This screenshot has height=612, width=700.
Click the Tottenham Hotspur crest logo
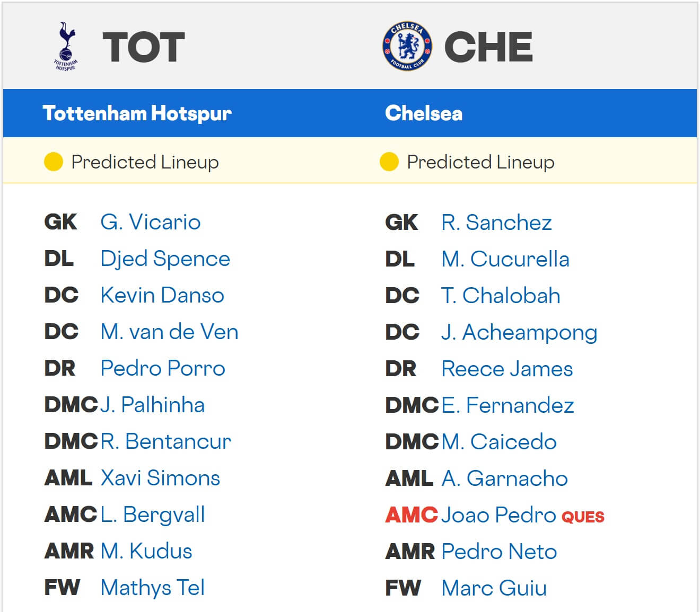(66, 47)
